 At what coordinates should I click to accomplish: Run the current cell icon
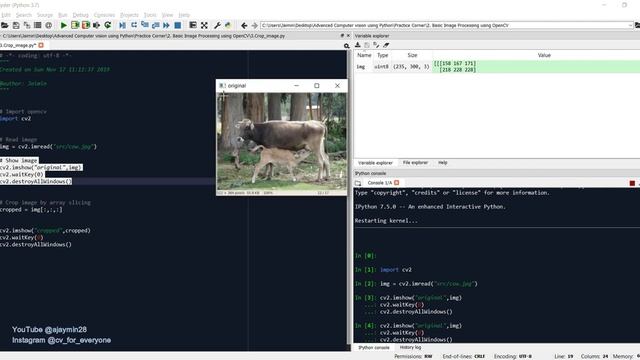coord(75,25)
